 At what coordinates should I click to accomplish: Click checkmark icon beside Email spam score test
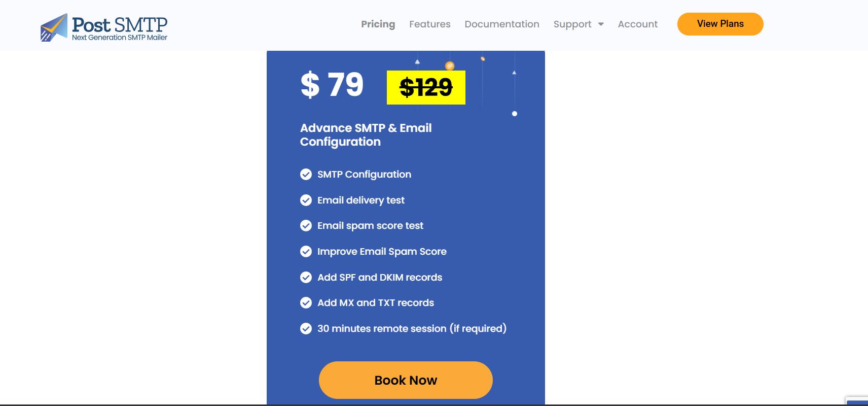(306, 226)
